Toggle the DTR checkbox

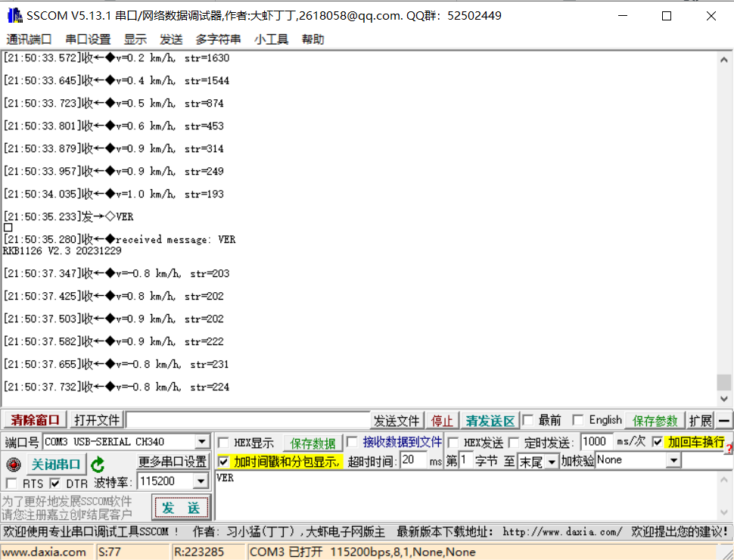coord(55,483)
